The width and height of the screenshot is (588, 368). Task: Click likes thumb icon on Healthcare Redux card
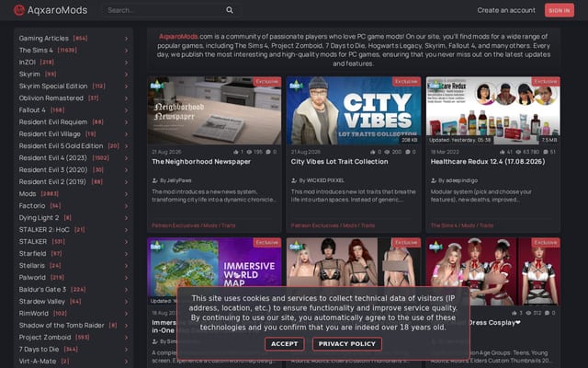(x=503, y=152)
